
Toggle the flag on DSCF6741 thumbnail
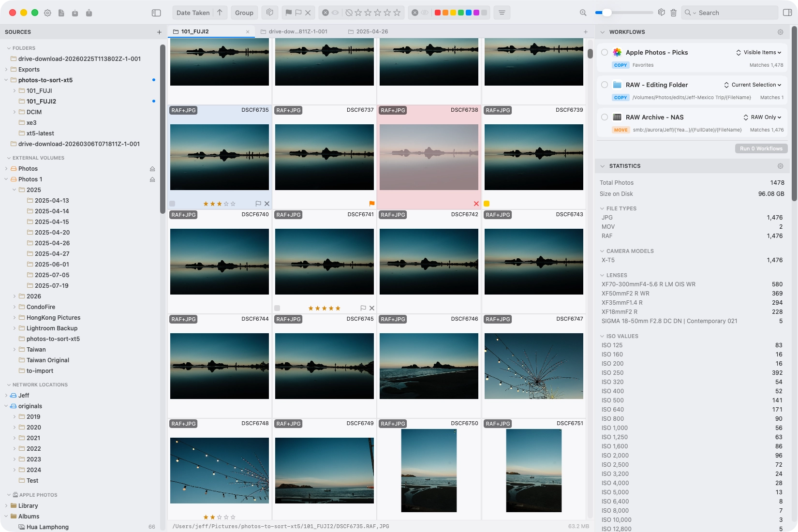point(363,308)
